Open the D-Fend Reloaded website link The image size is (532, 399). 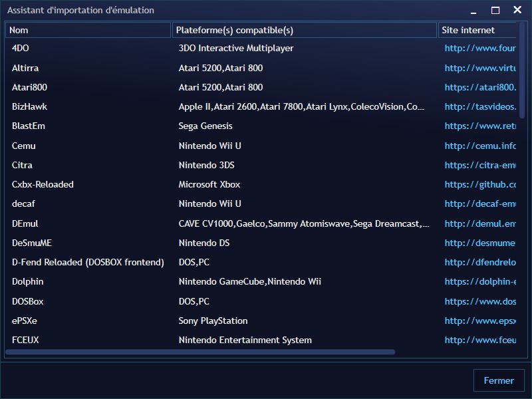[x=480, y=262]
